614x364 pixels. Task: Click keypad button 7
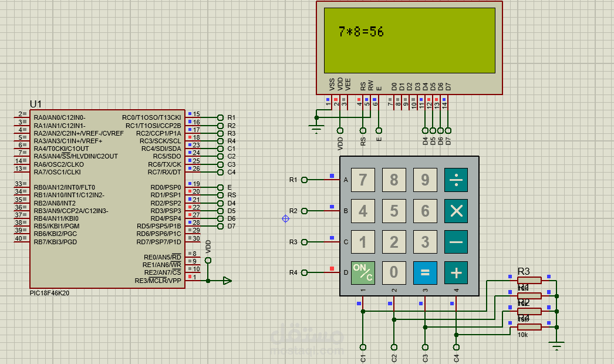363,180
